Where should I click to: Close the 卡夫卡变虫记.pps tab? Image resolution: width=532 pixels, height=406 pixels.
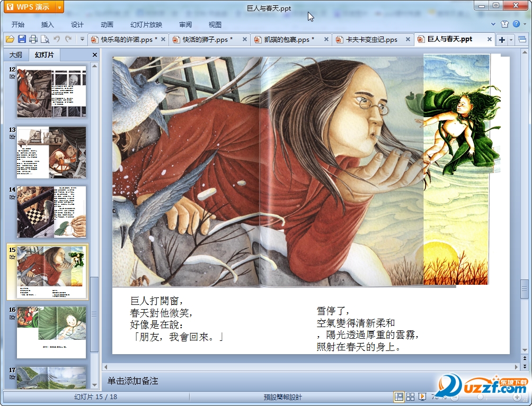[x=408, y=39]
